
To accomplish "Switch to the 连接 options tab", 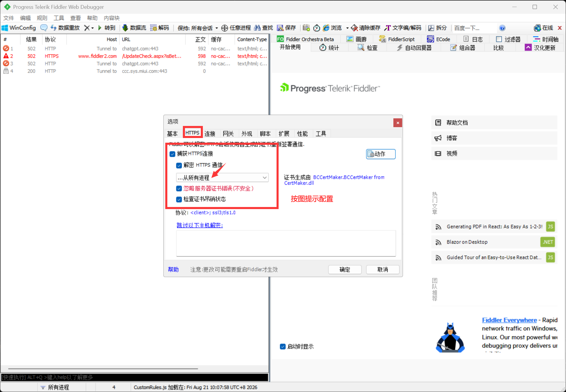I will point(210,134).
